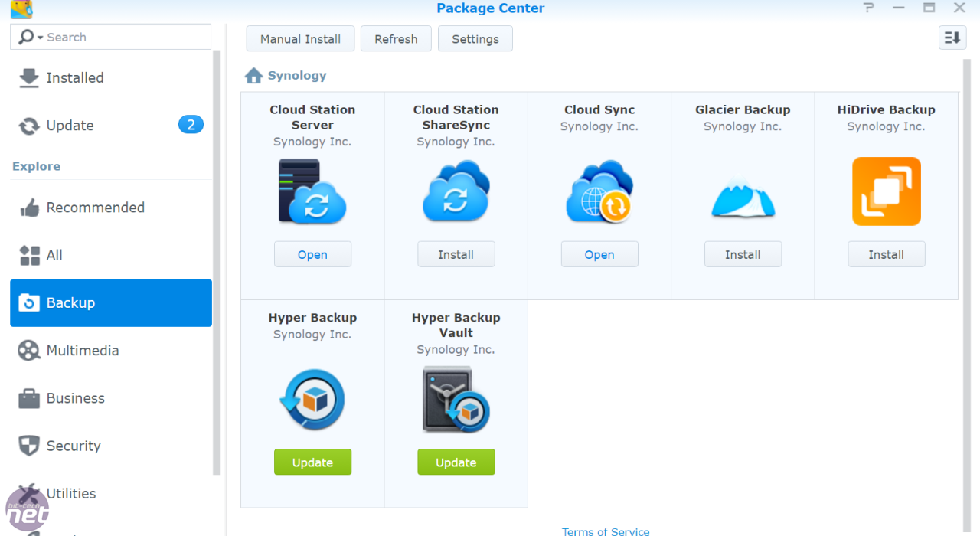
Task: Click the Hyper Backup package icon
Action: [x=312, y=400]
